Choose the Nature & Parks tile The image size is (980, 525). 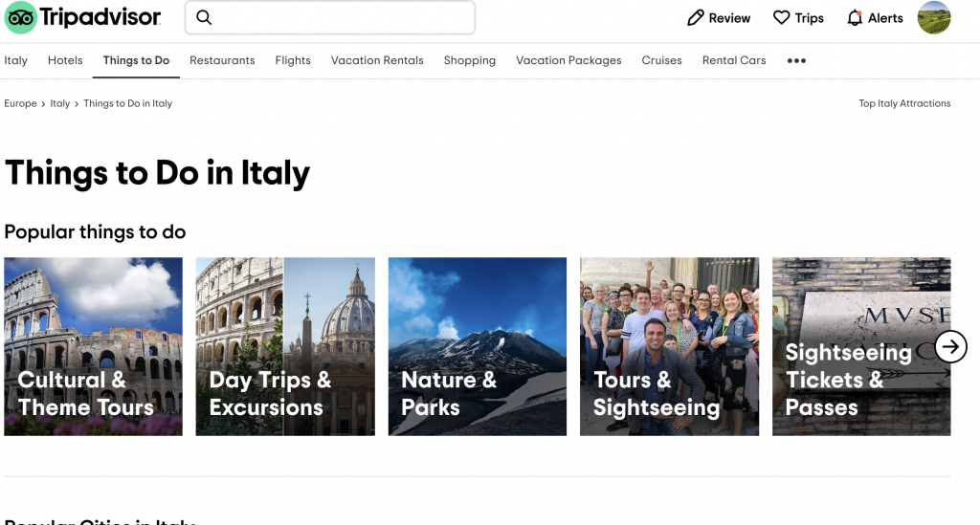click(477, 346)
